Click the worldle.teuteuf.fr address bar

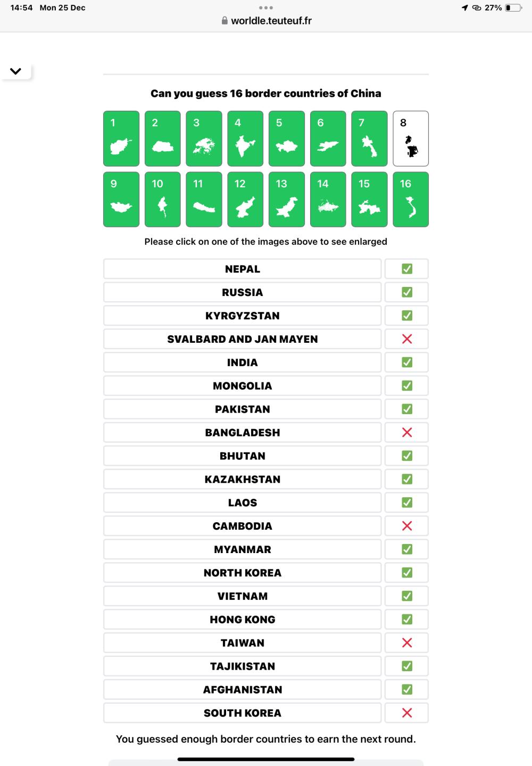[x=266, y=21]
